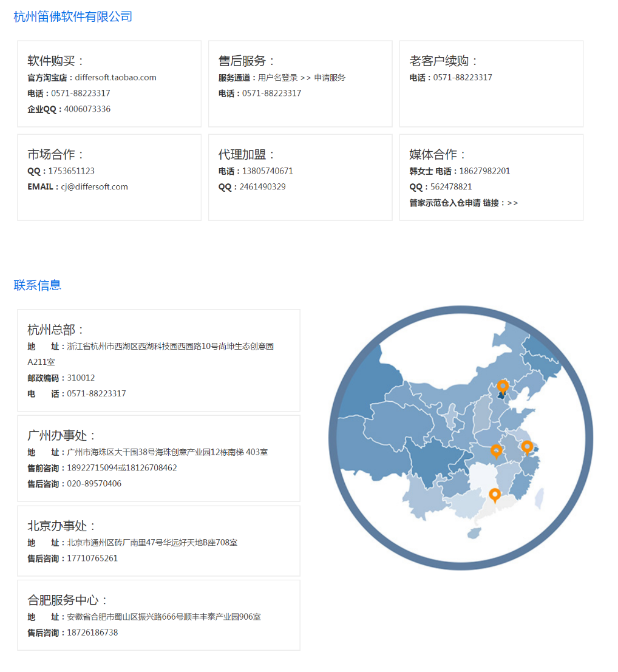Click the 杭州总部 heading
Screen dimensions: 618x672
55,330
